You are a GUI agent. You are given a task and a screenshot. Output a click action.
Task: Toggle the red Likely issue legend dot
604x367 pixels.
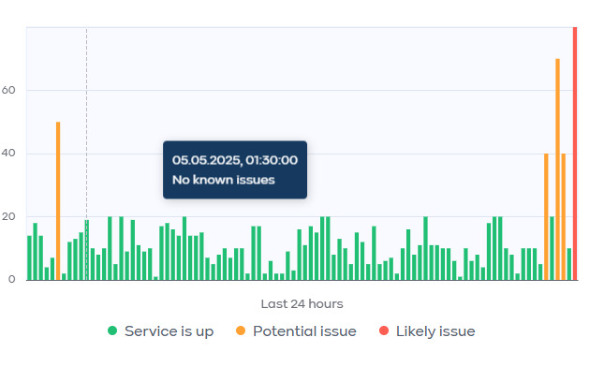(x=384, y=330)
